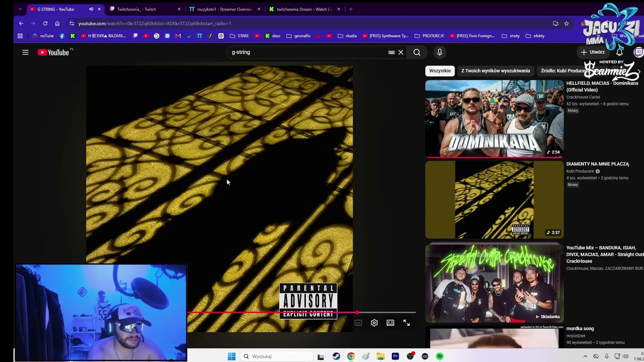Viewport: 644px width, 362px height.
Task: Enter fullscreen in the video player
Action: [x=407, y=323]
